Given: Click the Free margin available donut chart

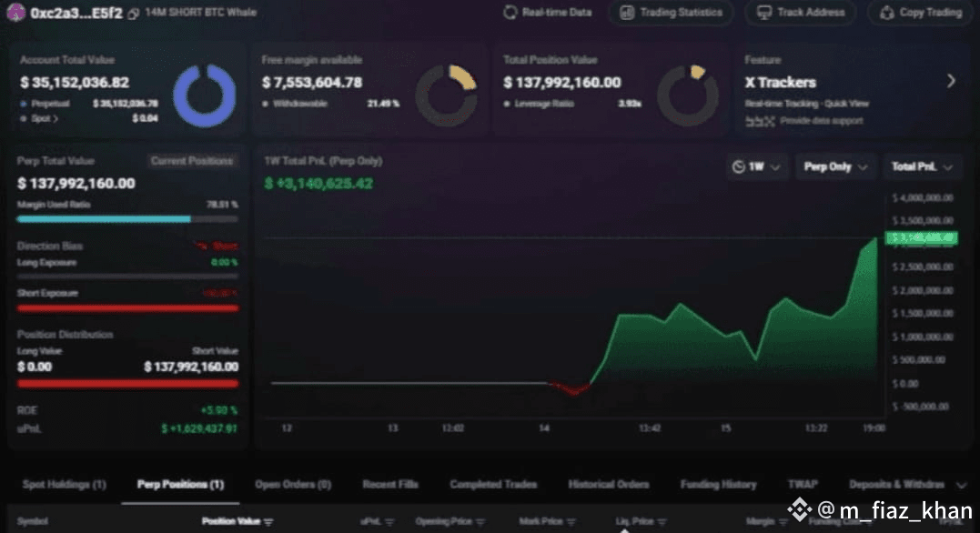Looking at the screenshot, I should pyautogui.click(x=446, y=96).
